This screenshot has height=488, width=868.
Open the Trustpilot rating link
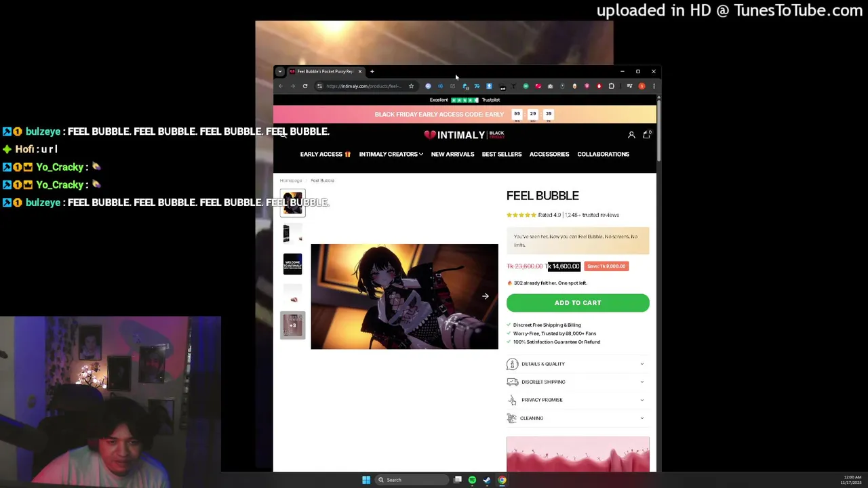pos(465,100)
